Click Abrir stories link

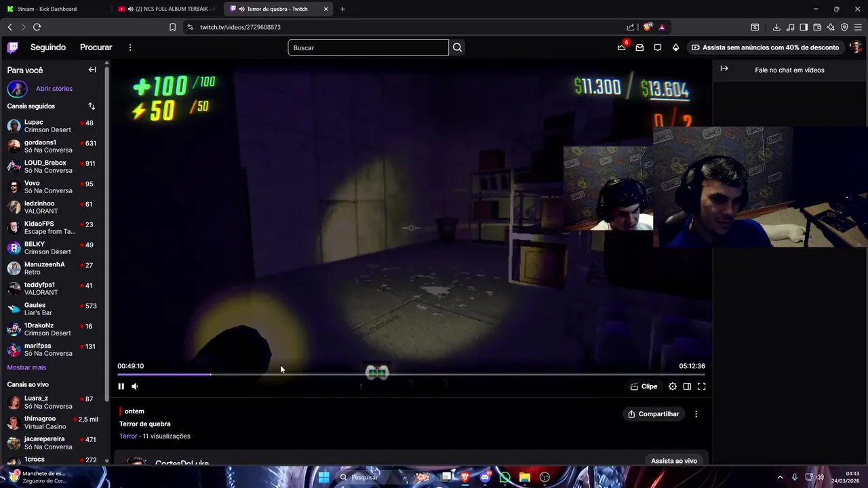54,89
